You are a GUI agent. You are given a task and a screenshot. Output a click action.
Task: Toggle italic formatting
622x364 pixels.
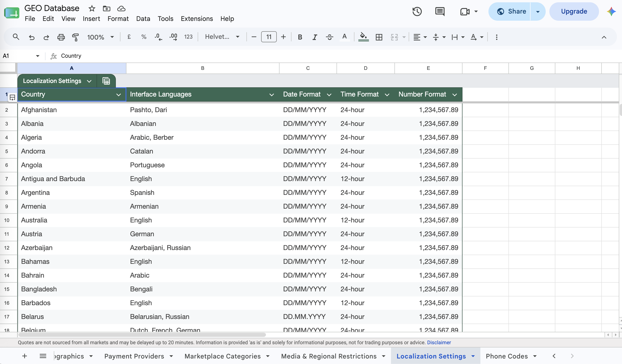click(x=314, y=37)
